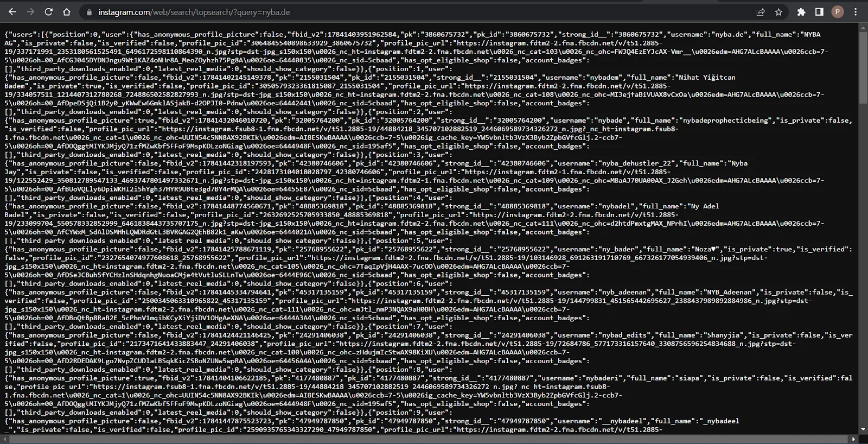
Task: Bookmark this page with the star
Action: pyautogui.click(x=778, y=12)
